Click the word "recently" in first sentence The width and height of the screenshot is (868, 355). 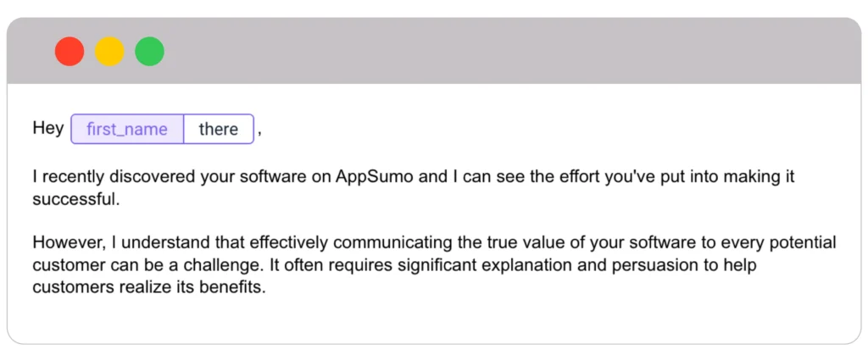72,178
